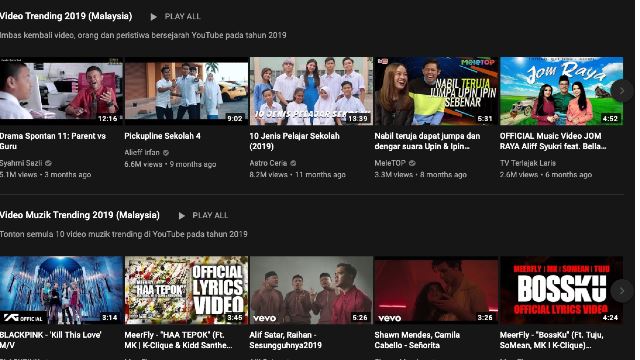
Task: Click verified badge next to Syahmi Sazli
Action: [48, 163]
